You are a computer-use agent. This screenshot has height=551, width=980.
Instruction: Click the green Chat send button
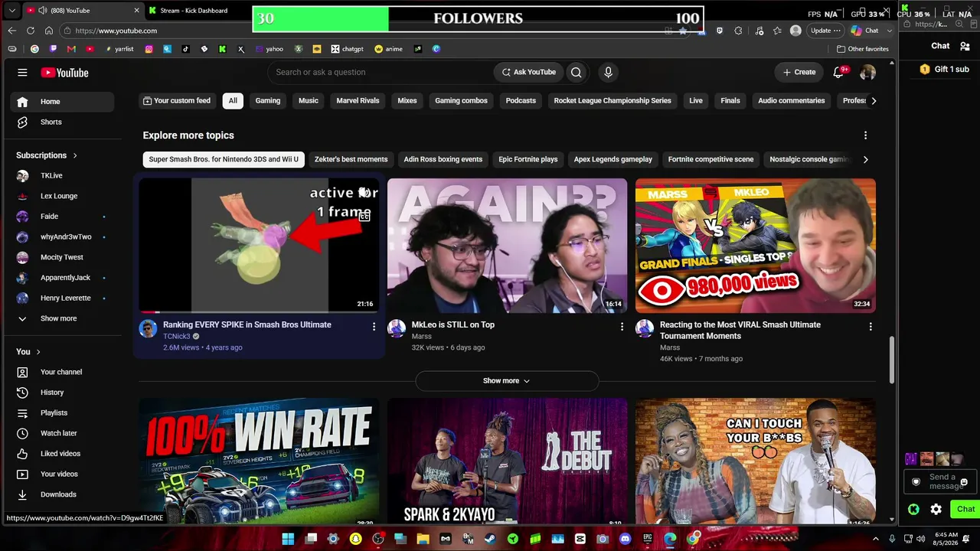coord(965,509)
